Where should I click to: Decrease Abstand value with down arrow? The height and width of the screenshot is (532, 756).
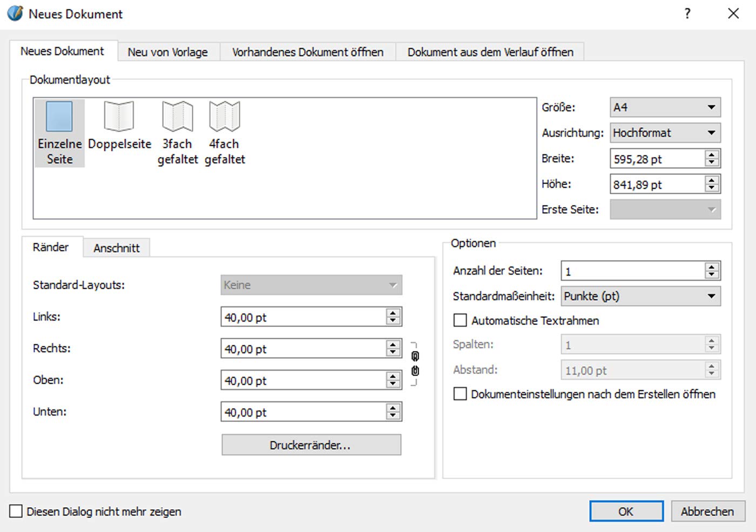point(712,374)
